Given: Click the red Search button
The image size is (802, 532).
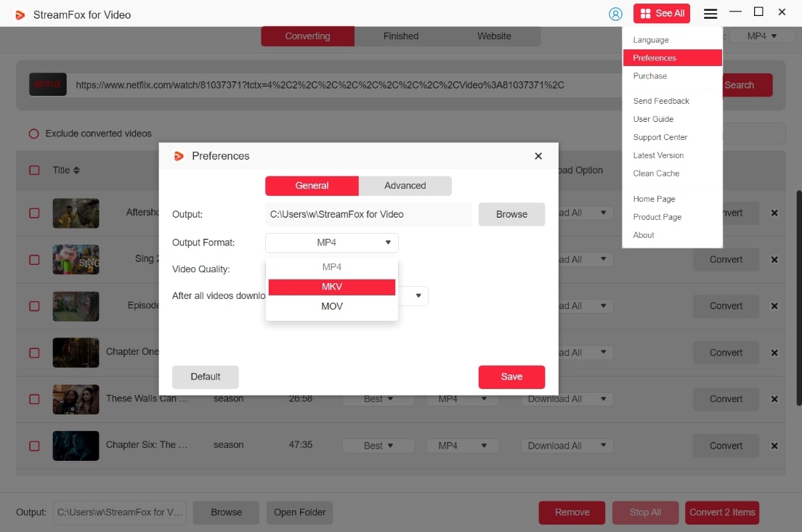Looking at the screenshot, I should [748, 85].
